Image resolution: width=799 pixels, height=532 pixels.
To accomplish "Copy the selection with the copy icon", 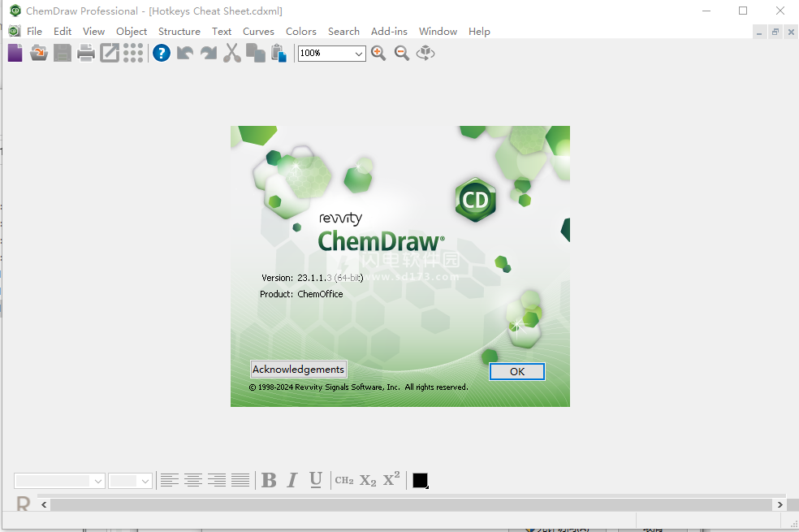I will click(x=255, y=53).
